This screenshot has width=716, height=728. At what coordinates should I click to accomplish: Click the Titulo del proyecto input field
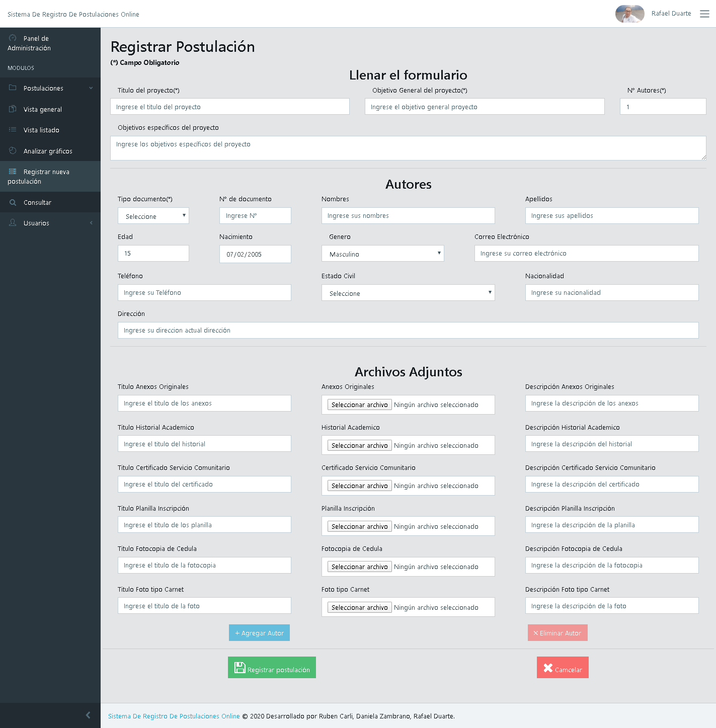(x=229, y=107)
